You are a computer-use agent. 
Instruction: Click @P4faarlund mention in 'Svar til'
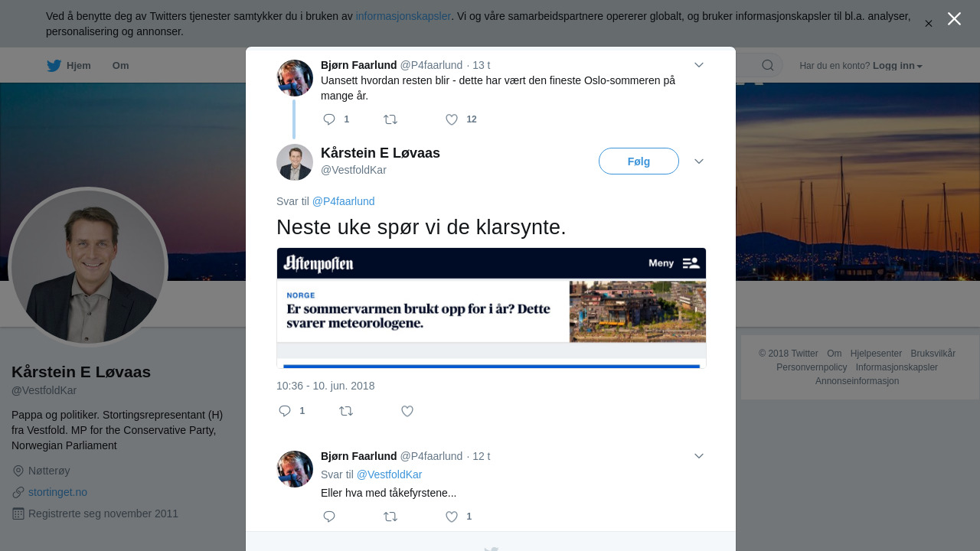(x=343, y=201)
